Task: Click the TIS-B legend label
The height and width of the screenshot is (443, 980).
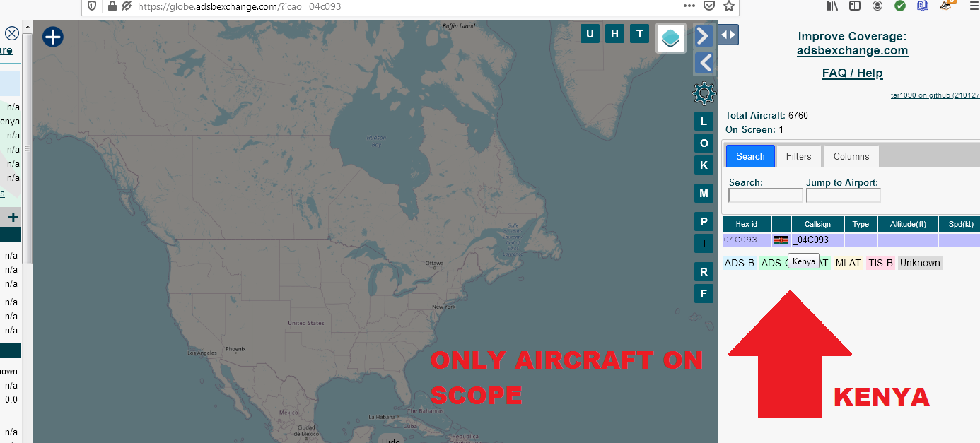Action: (x=880, y=263)
